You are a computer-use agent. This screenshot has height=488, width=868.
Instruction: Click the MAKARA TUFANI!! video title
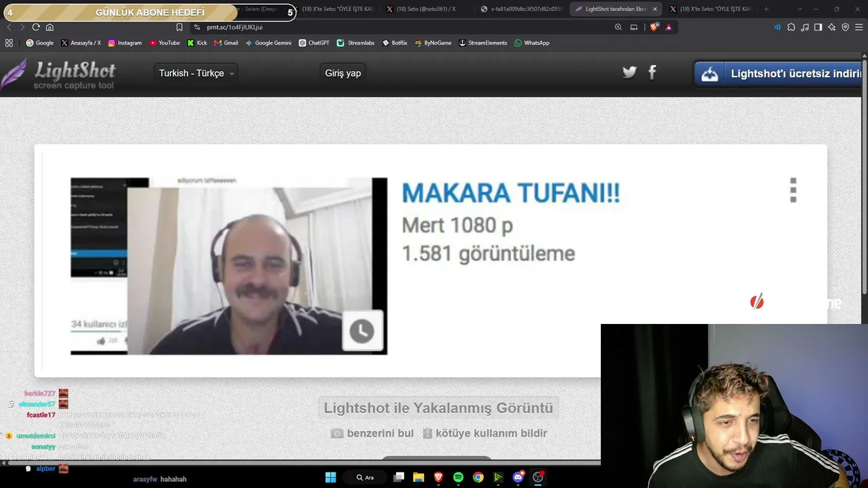(x=511, y=193)
